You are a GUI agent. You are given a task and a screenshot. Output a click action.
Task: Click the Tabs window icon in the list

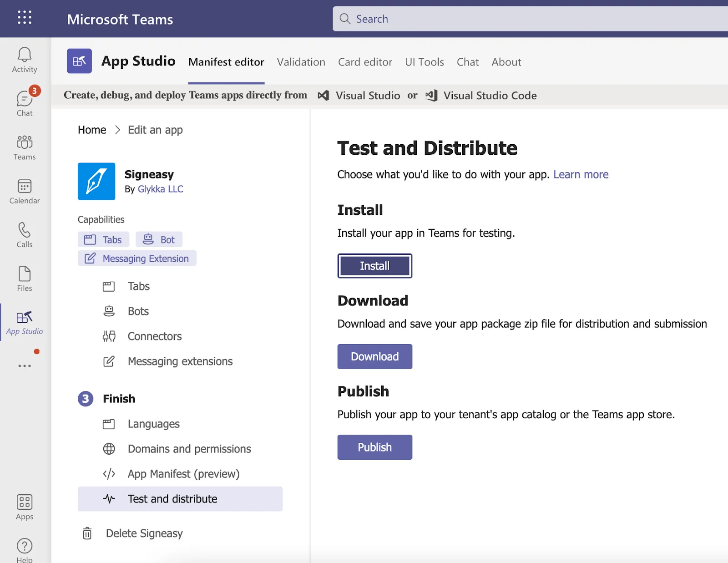tap(109, 286)
